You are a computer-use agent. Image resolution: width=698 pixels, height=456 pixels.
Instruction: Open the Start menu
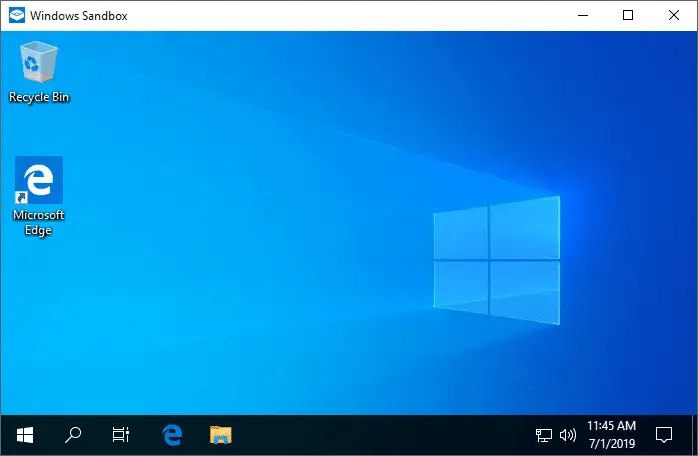25,435
